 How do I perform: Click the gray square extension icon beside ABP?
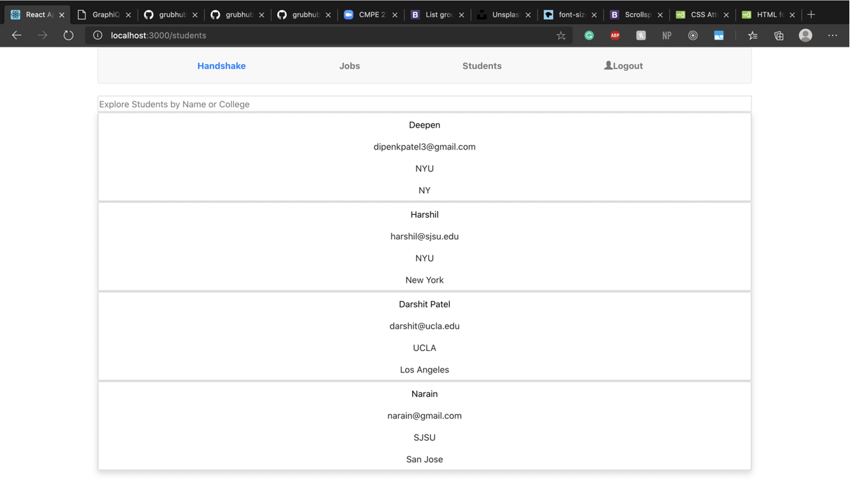(x=641, y=36)
